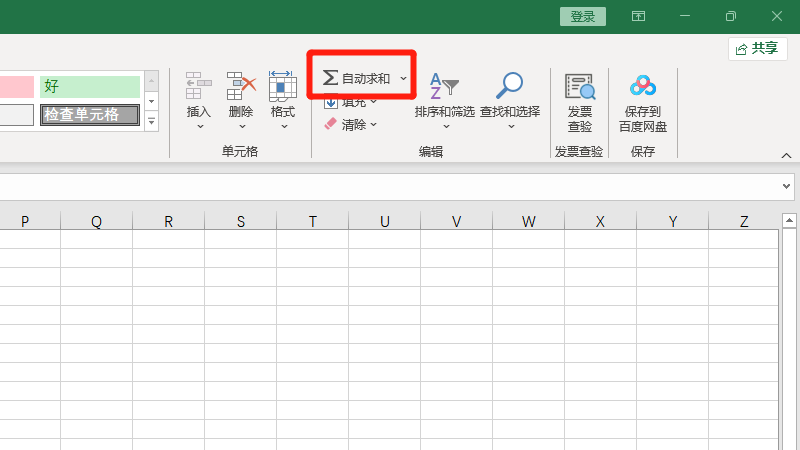Click the invoice verification icon
800x450 pixels.
coord(579,88)
